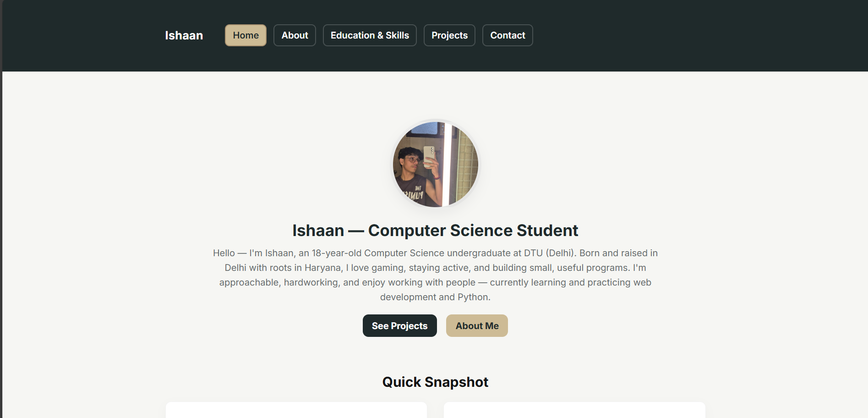This screenshot has width=868, height=418.
Task: Open the About page in navbar
Action: 295,35
